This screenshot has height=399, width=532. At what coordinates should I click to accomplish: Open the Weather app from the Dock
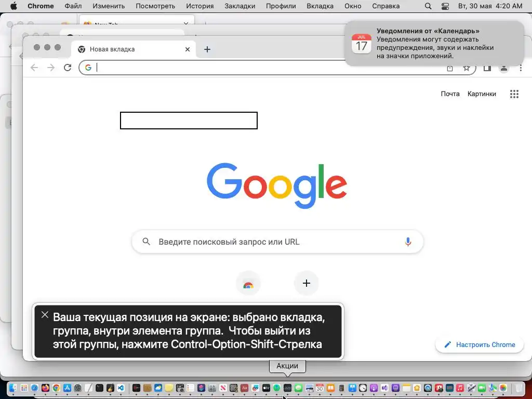[158, 388]
